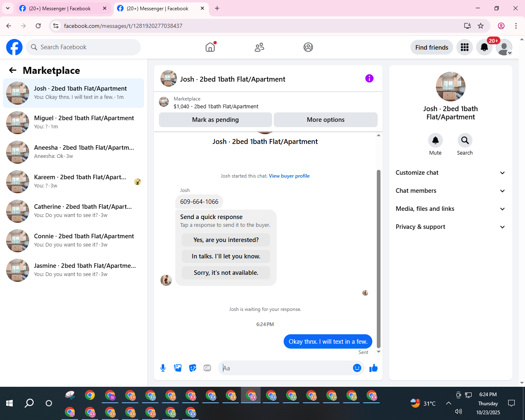
Task: Click phone number 609-664-1066 message
Action: point(199,201)
